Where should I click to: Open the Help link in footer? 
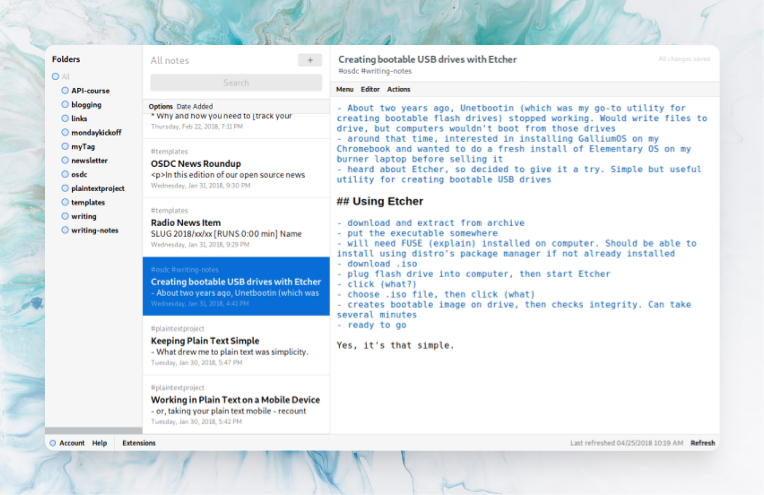[x=99, y=443]
